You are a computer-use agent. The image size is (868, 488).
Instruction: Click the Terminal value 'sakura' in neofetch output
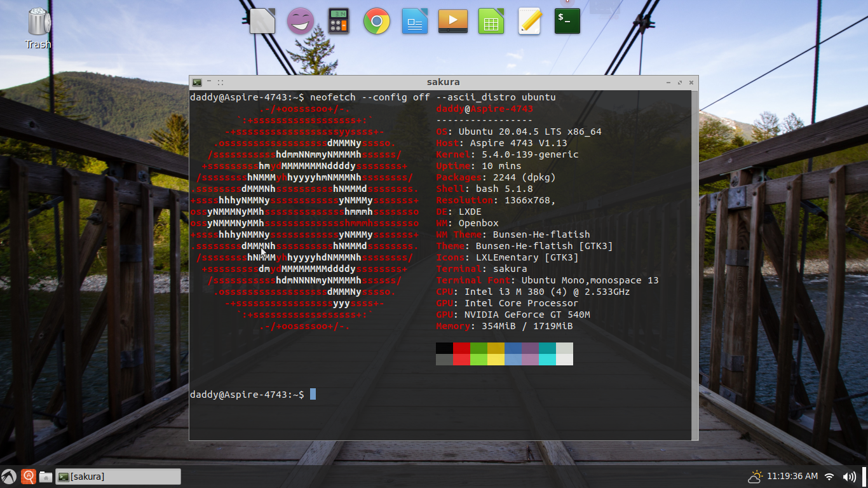(510, 269)
